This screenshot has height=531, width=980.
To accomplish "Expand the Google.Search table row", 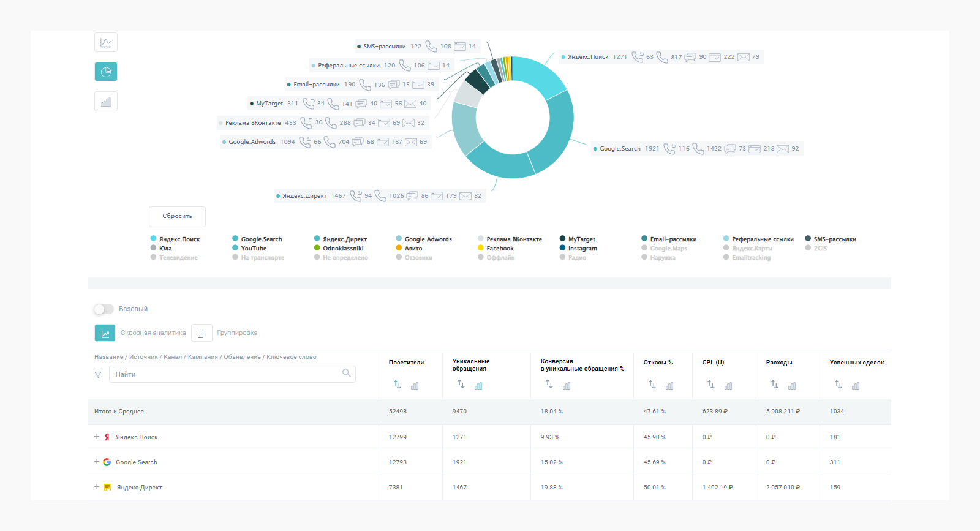I will [97, 462].
